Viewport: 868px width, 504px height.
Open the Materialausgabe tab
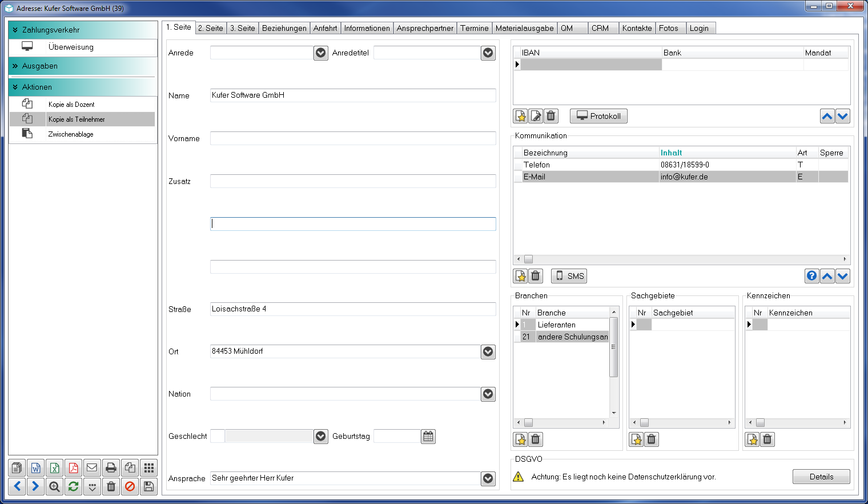[525, 28]
